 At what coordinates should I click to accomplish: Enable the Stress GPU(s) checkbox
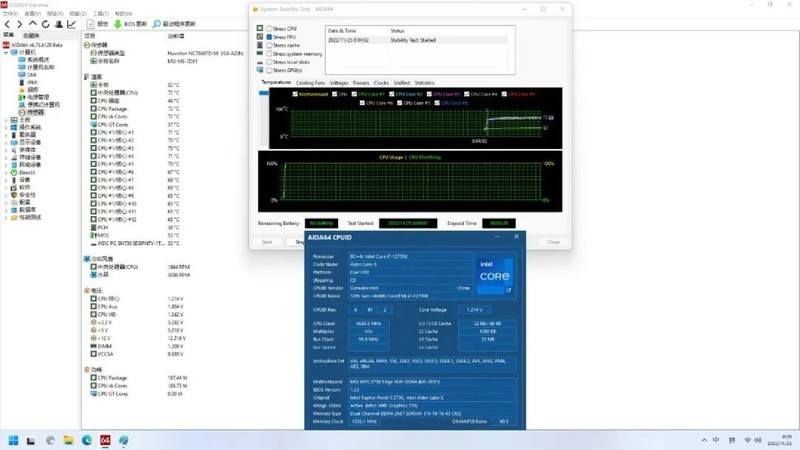pos(269,70)
